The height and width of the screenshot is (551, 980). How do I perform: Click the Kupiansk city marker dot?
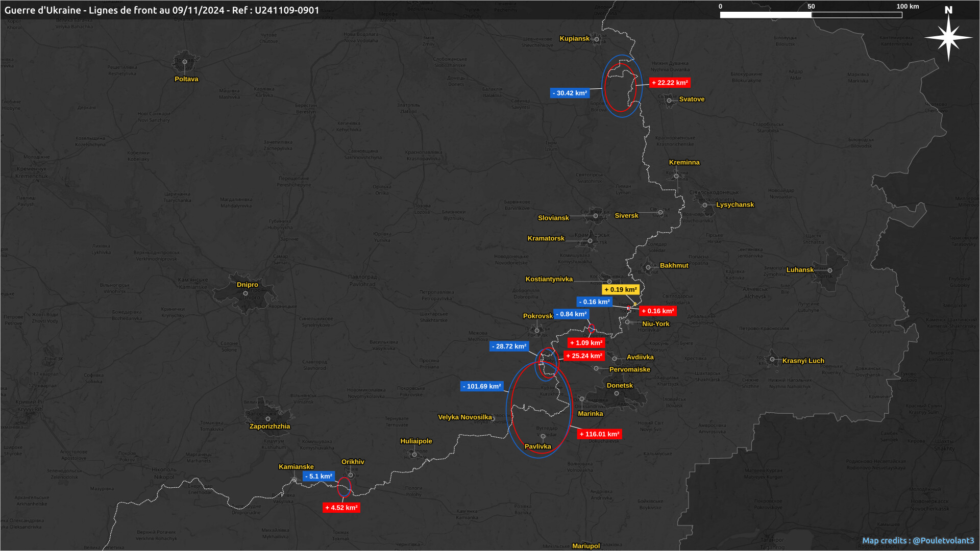point(596,39)
